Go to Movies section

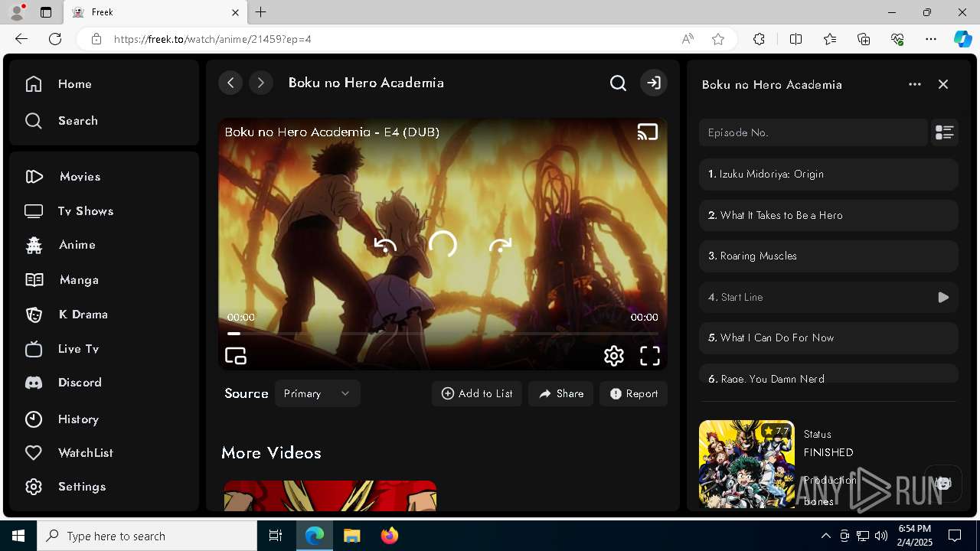click(x=63, y=177)
